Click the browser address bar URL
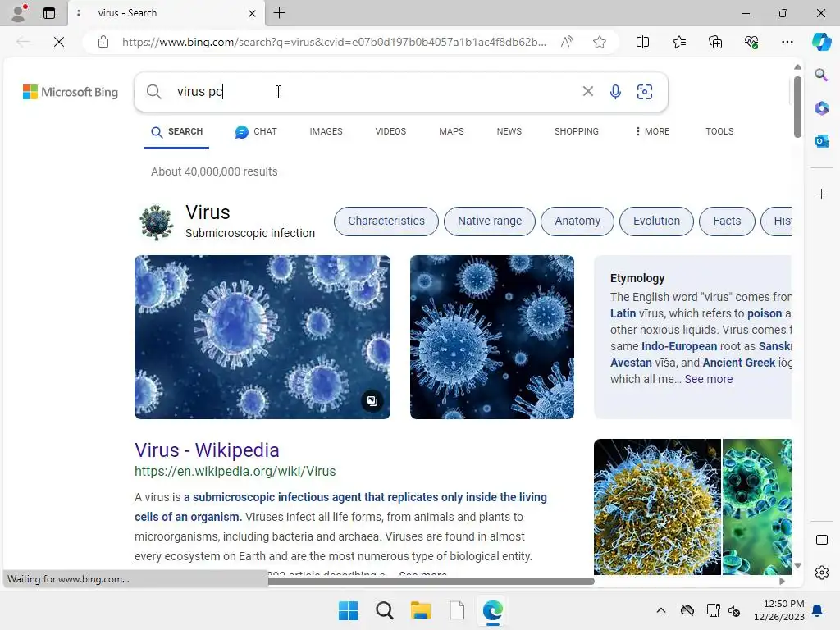Screen dimensions: 840x630 click(x=335, y=42)
